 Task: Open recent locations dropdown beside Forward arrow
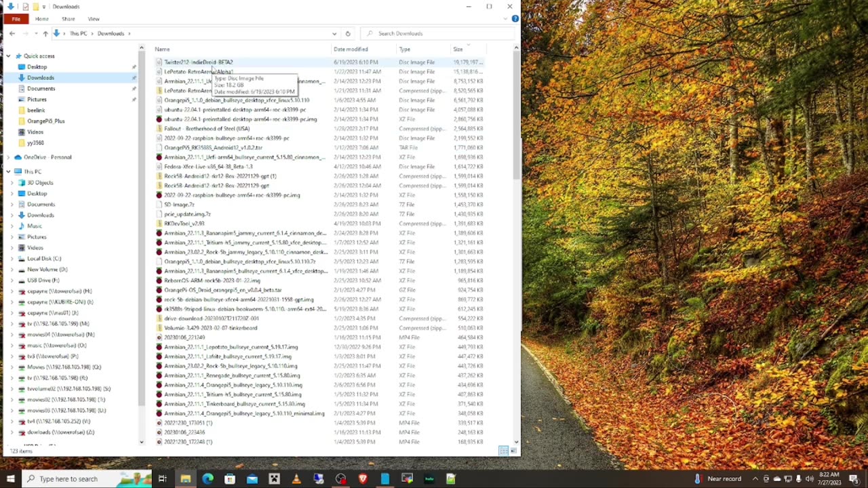(x=35, y=33)
